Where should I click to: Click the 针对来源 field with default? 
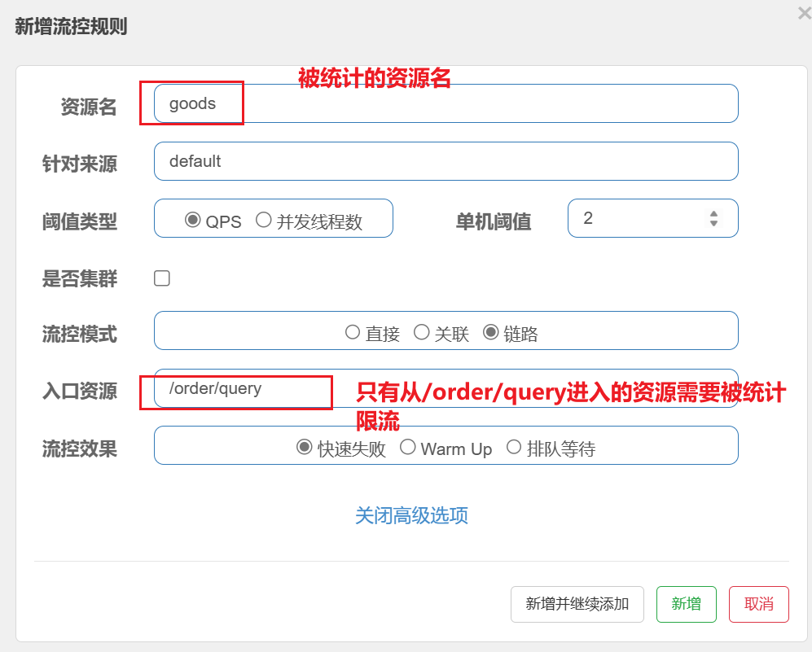click(446, 161)
